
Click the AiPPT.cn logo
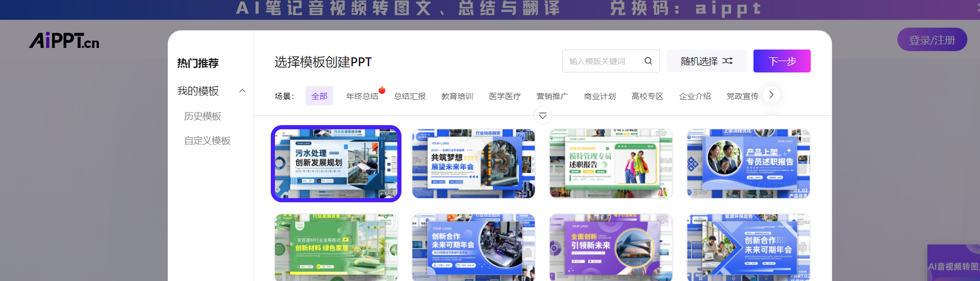[64, 41]
